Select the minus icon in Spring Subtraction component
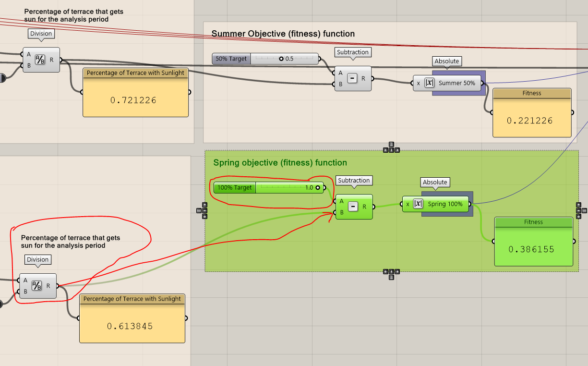This screenshot has width=588, height=366. click(x=353, y=207)
